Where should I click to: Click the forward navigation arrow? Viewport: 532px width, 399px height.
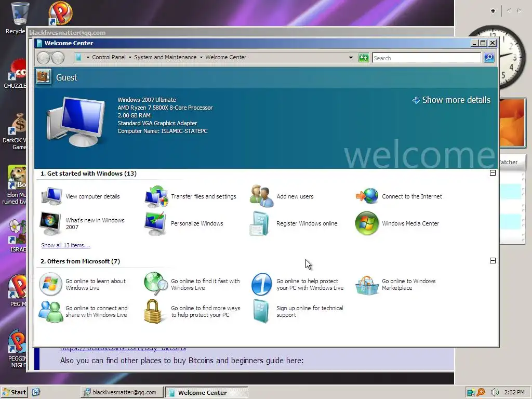(58, 58)
